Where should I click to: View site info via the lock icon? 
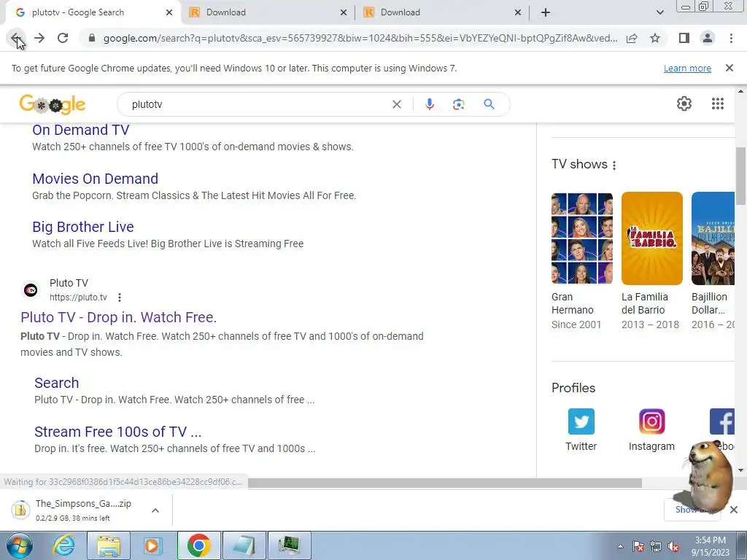pyautogui.click(x=92, y=38)
